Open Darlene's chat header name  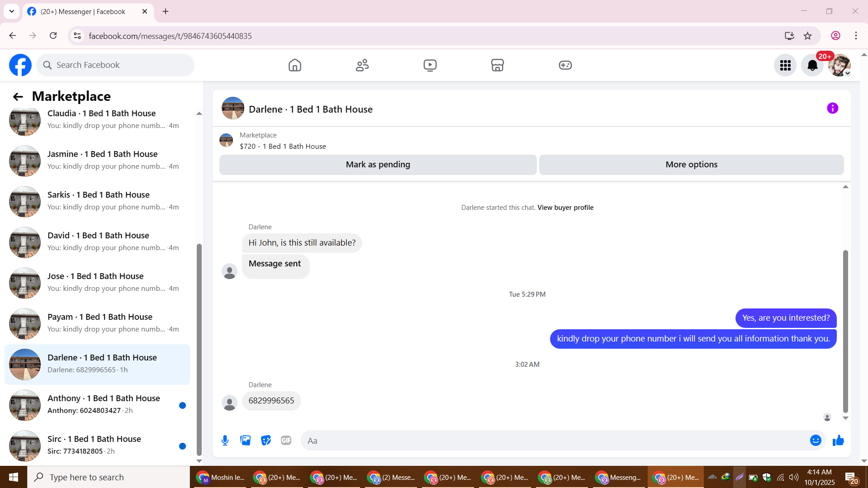pos(311,109)
